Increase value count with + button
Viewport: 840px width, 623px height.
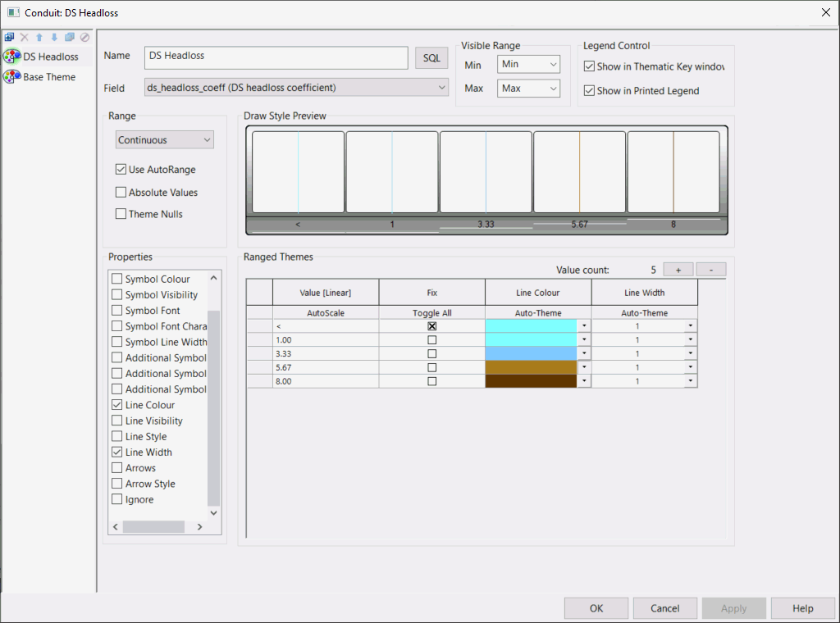point(678,270)
